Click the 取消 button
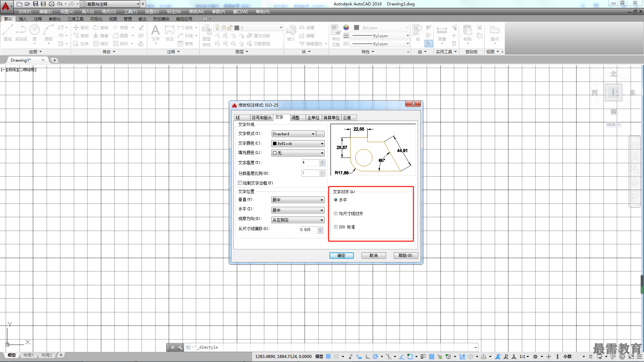 [374, 255]
